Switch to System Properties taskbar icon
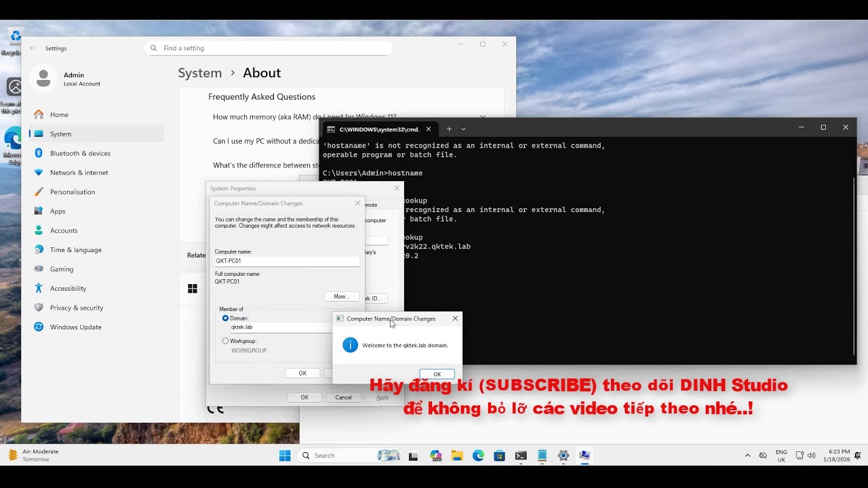Viewport: 868px width, 488px height. coord(585,455)
